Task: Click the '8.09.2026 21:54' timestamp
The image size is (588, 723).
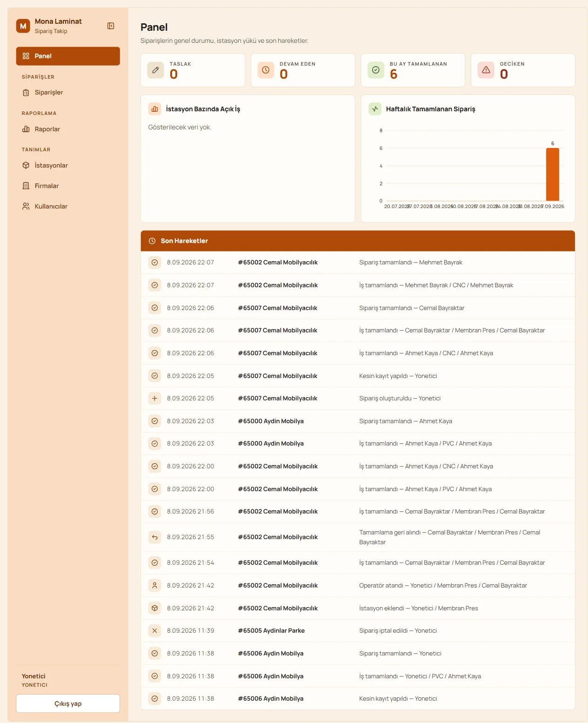Action: click(x=191, y=563)
